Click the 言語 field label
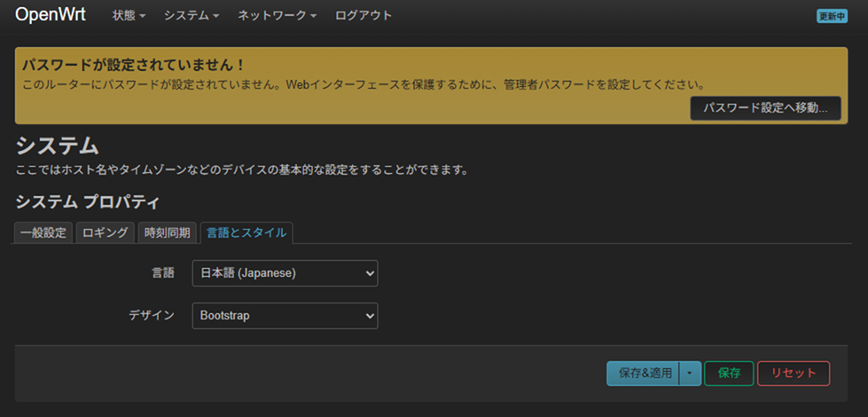Image resolution: width=868 pixels, height=417 pixels. tap(163, 272)
